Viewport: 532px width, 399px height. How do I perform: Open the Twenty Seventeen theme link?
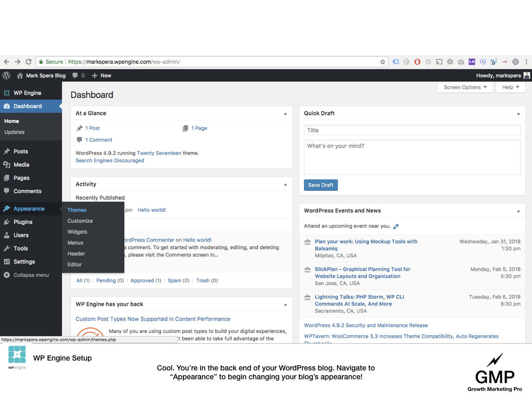(159, 153)
